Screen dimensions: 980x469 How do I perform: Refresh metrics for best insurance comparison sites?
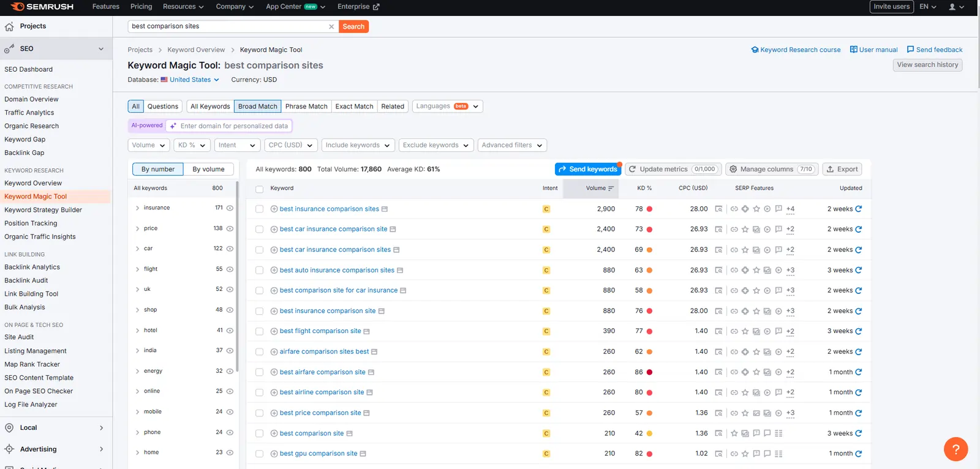[859, 209]
